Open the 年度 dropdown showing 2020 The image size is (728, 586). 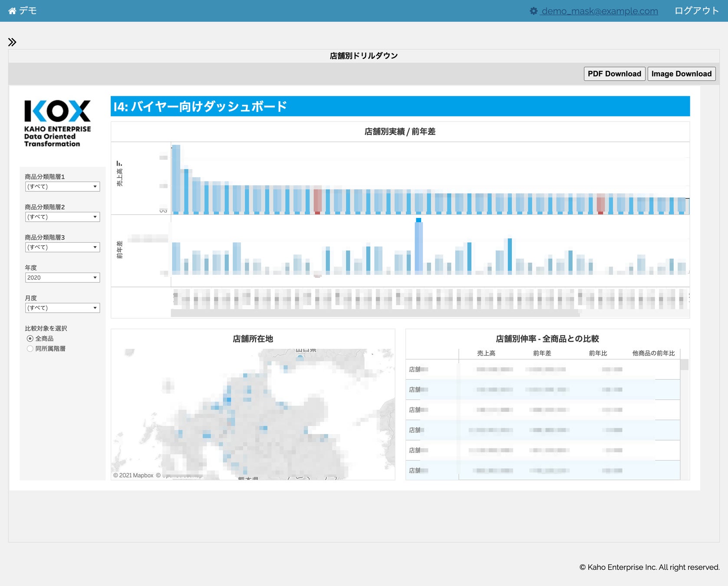point(62,278)
